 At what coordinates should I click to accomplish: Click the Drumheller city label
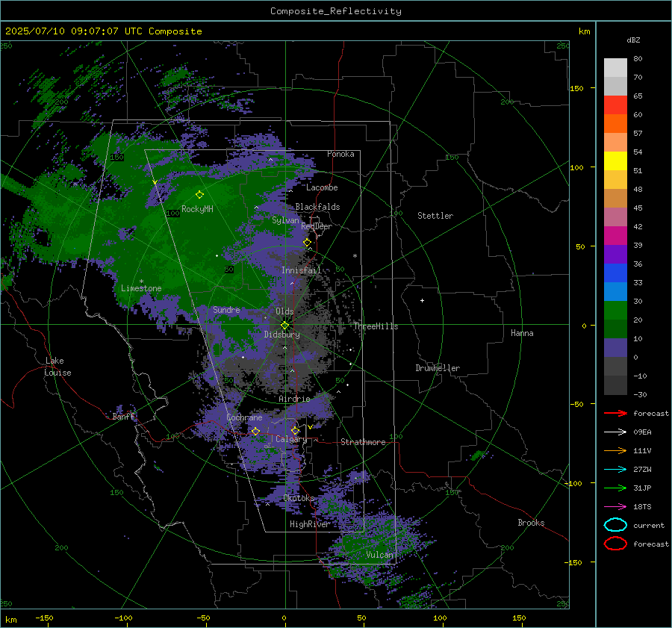(438, 368)
